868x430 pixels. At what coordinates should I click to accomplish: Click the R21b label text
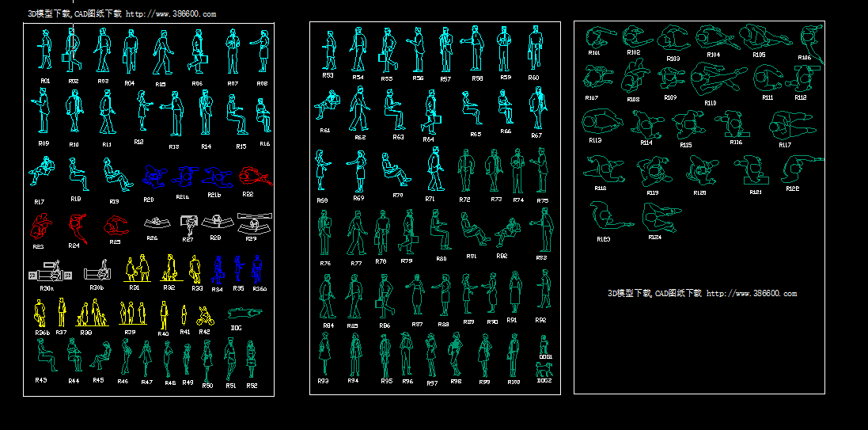point(214,195)
